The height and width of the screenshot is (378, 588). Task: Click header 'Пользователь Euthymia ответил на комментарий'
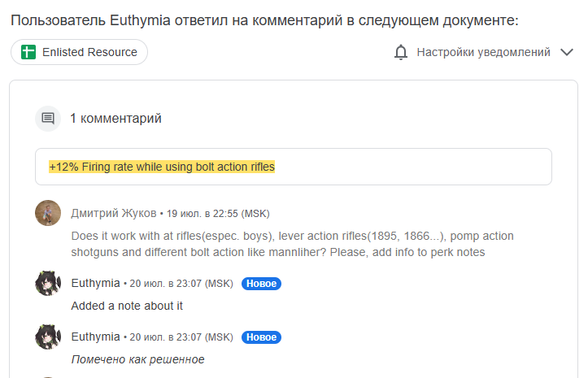point(176,20)
